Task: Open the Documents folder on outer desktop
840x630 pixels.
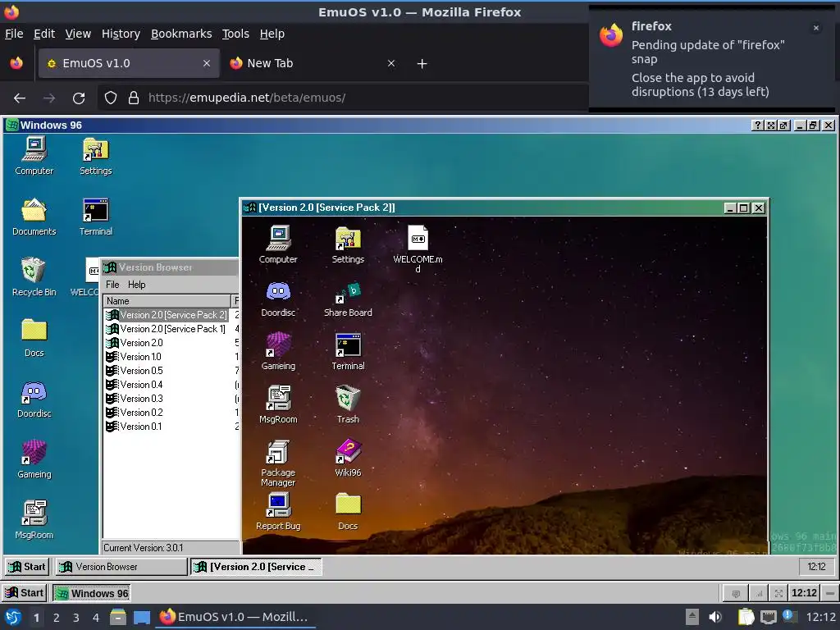Action: point(34,217)
